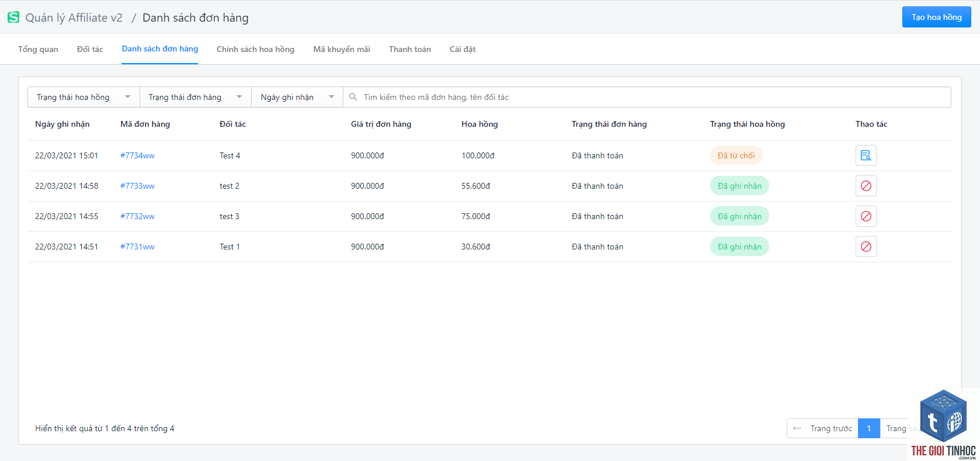Click the Tạo hoa hồng button
This screenshot has height=461, width=980.
pos(936,17)
